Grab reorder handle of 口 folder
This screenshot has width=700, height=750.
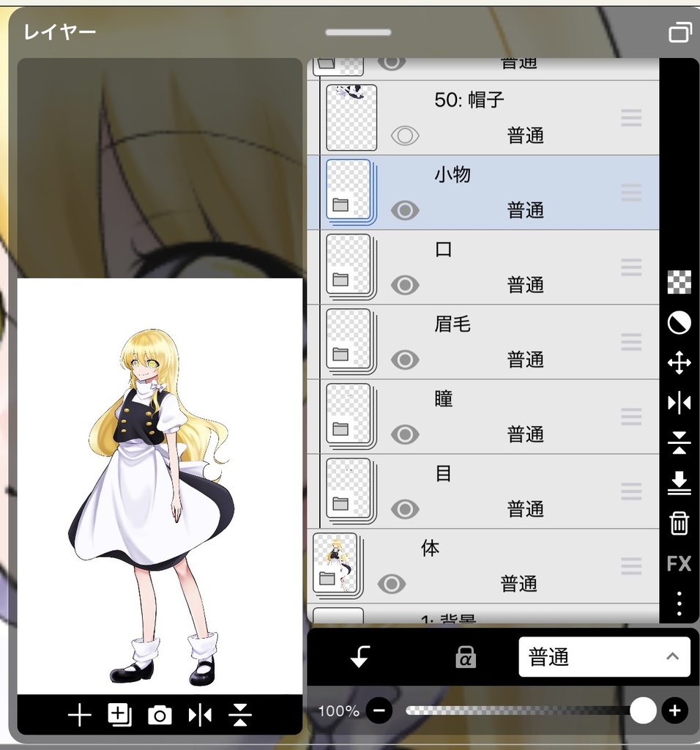[x=631, y=267]
